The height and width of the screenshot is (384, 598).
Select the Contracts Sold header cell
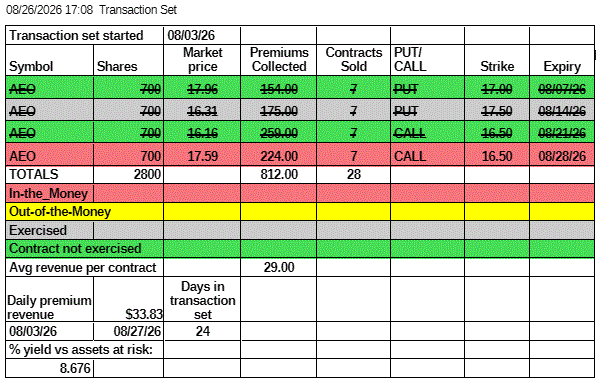pos(353,59)
